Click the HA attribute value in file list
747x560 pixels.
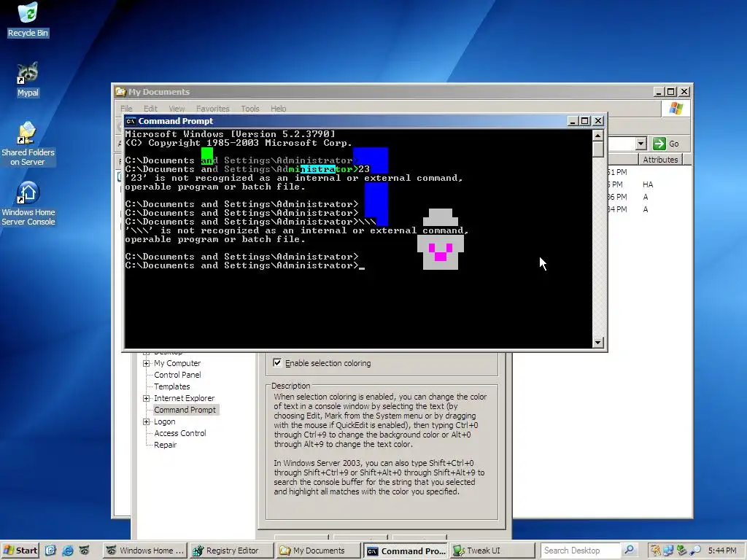[x=648, y=184]
